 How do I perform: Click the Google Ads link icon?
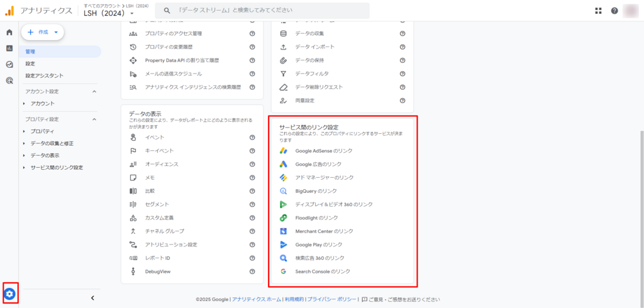[x=283, y=164]
